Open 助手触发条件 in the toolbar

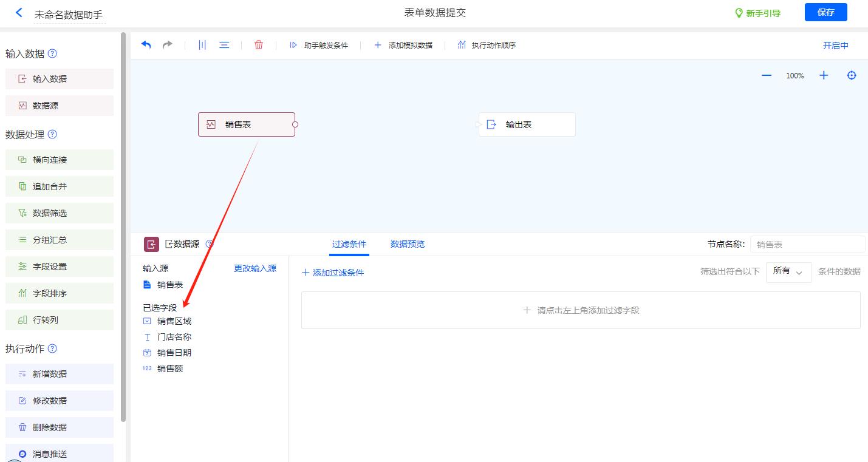coord(319,45)
